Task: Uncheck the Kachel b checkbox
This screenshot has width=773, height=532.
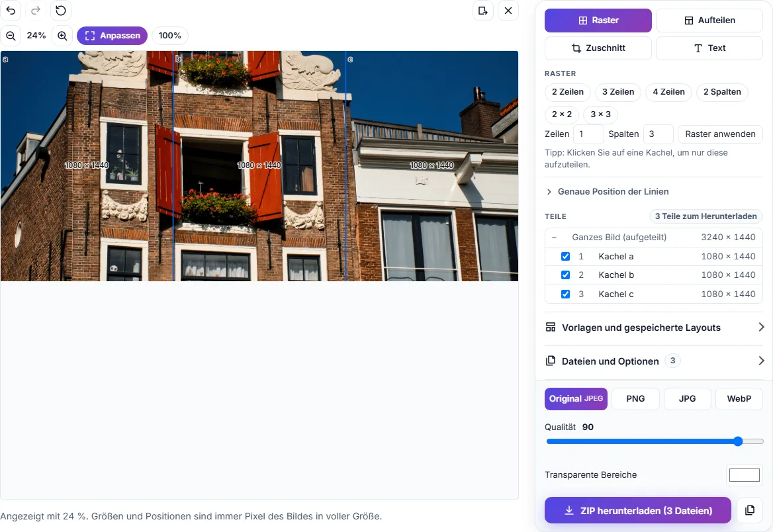Action: (x=565, y=275)
